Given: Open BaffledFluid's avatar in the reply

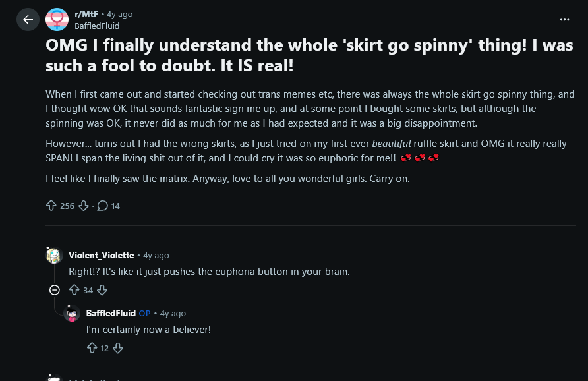Looking at the screenshot, I should click(x=72, y=313).
